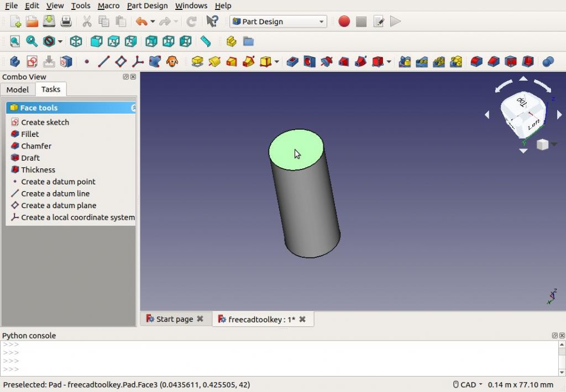The image size is (566, 392).
Task: Collapse the Face tools panel
Action: tap(133, 108)
